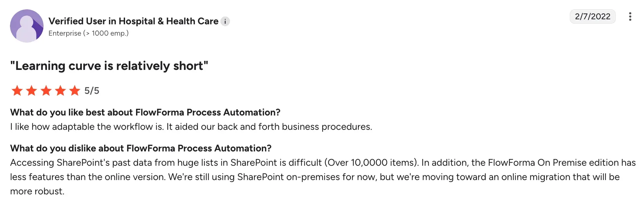Click the 2/7/2022 date badge

(x=592, y=17)
